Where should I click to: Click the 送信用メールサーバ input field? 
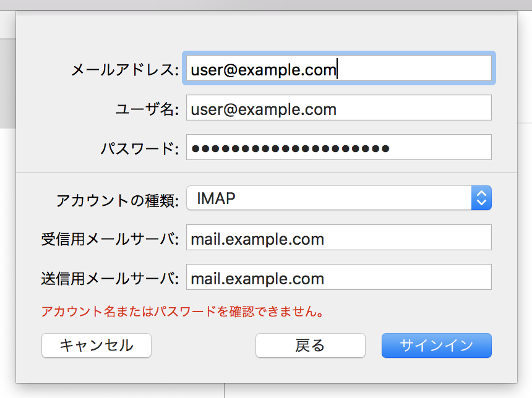coord(338,278)
